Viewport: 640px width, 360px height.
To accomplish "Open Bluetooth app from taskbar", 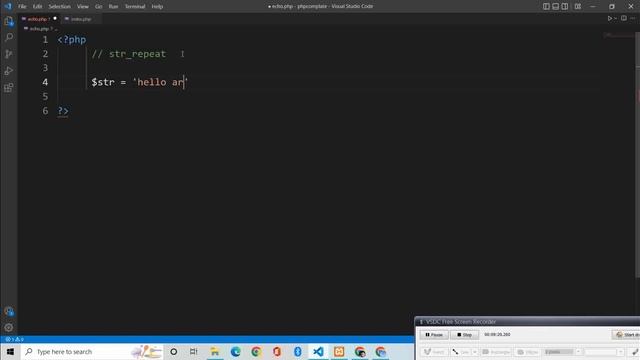I will click(x=298, y=351).
